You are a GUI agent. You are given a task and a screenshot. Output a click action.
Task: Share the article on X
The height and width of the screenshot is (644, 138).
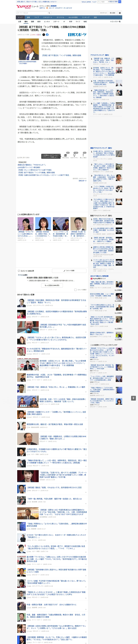pyautogui.click(x=44, y=35)
